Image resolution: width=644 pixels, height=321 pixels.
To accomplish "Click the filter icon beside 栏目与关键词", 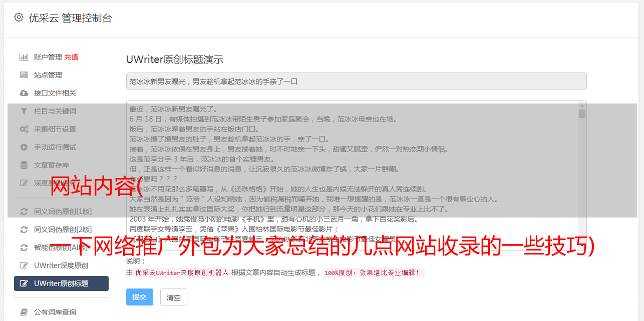I will pyautogui.click(x=24, y=111).
